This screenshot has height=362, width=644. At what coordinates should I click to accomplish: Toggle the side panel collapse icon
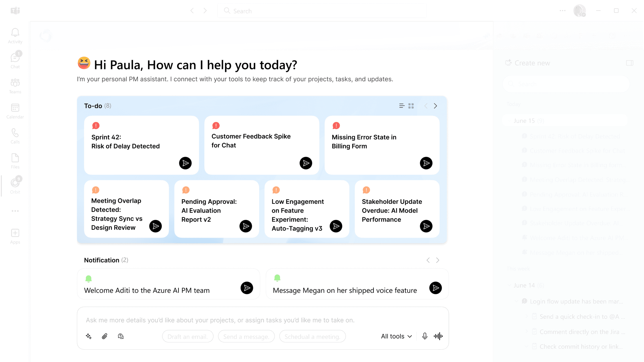point(629,63)
